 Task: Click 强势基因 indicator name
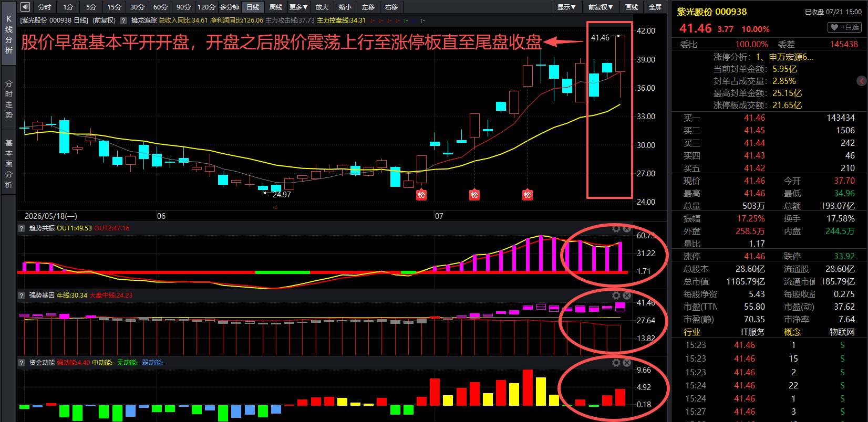[42, 296]
